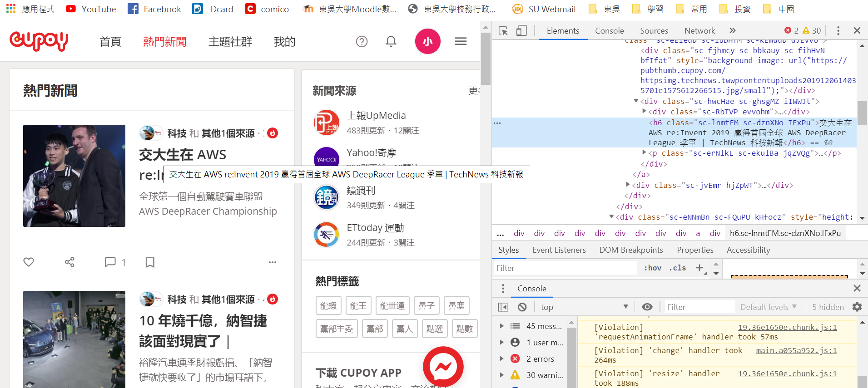The image size is (868, 388).
Task: Open the JavaScript context dropdown 'top'
Action: point(584,307)
